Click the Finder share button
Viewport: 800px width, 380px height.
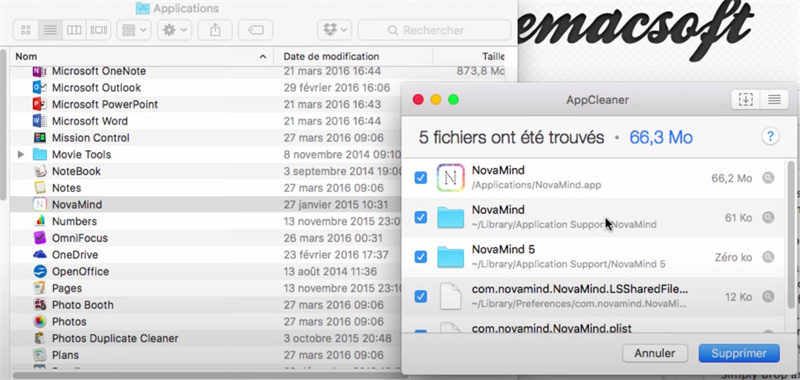[x=215, y=31]
